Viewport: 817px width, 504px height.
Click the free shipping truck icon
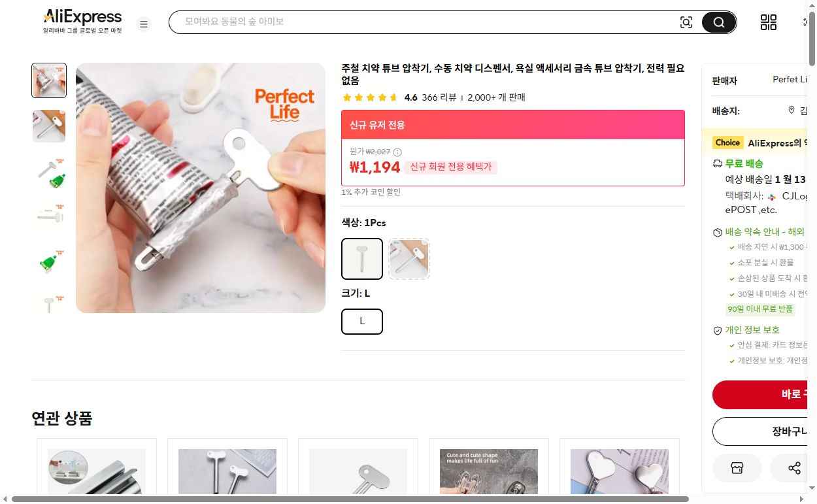pos(718,163)
